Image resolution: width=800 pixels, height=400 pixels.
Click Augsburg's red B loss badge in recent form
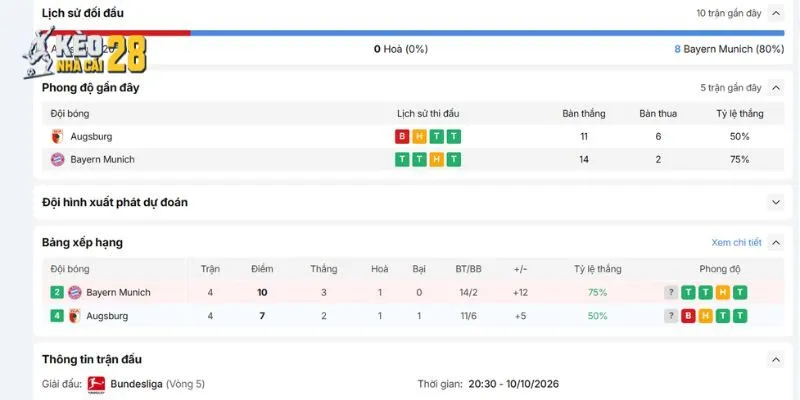402,137
